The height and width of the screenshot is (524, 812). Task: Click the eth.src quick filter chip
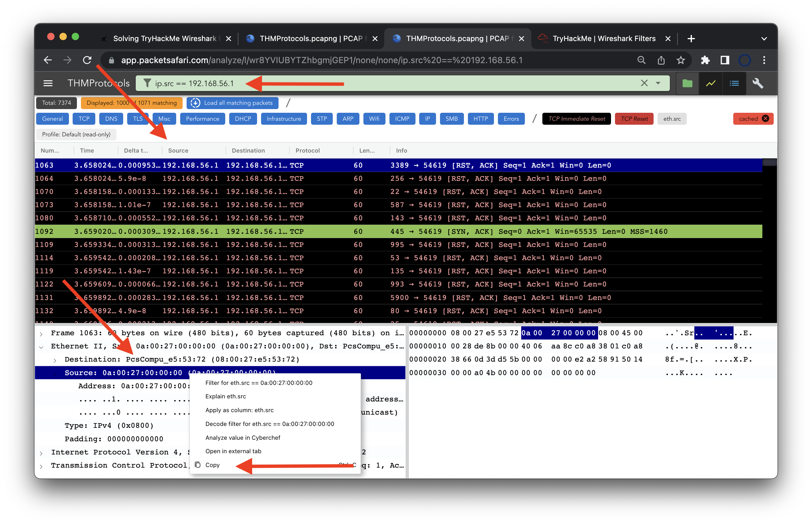(x=672, y=119)
